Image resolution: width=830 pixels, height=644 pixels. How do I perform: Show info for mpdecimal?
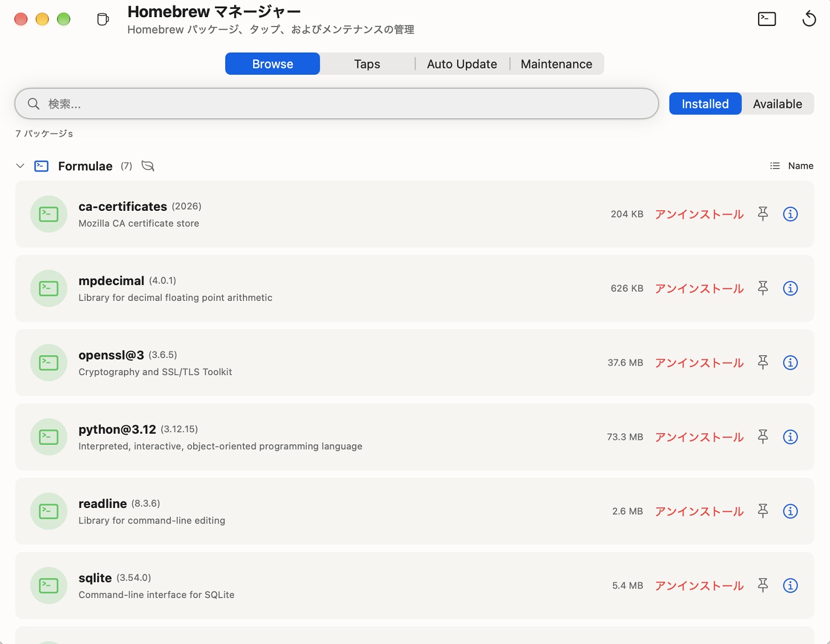(x=790, y=288)
